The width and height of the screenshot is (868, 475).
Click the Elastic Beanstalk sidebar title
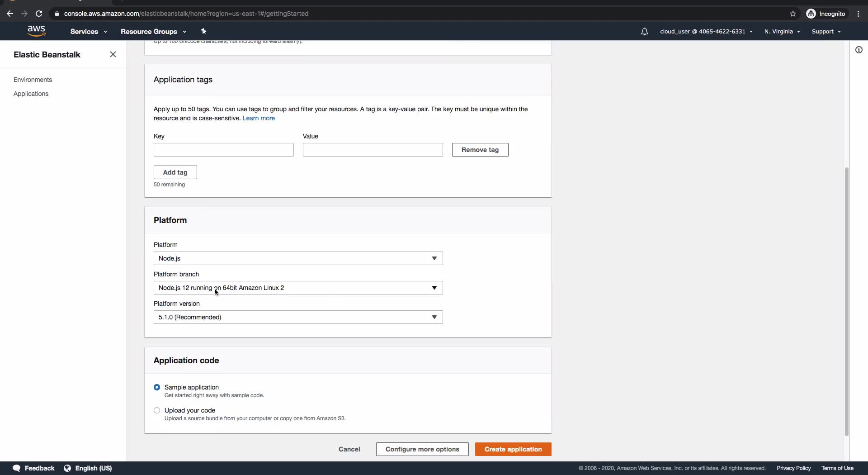(x=47, y=55)
